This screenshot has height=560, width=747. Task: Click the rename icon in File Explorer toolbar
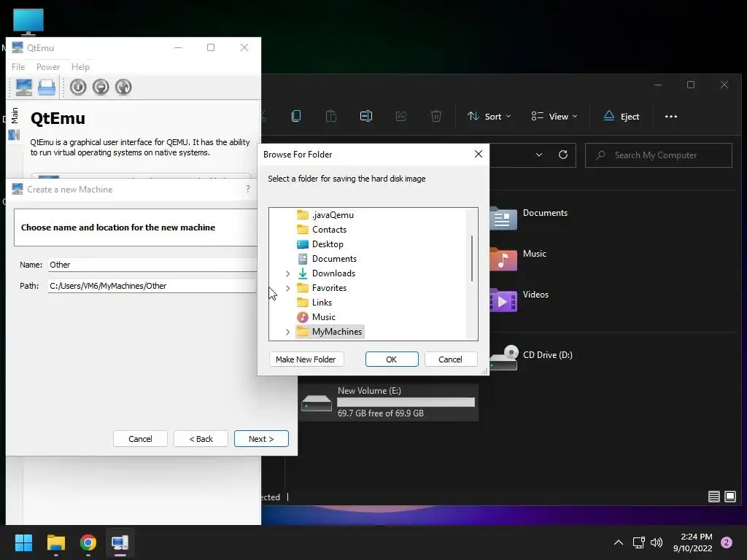[x=366, y=116]
